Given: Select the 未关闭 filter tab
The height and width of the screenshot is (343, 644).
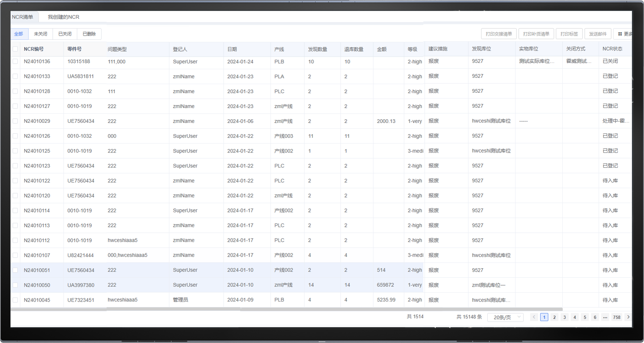Looking at the screenshot, I should coord(41,34).
